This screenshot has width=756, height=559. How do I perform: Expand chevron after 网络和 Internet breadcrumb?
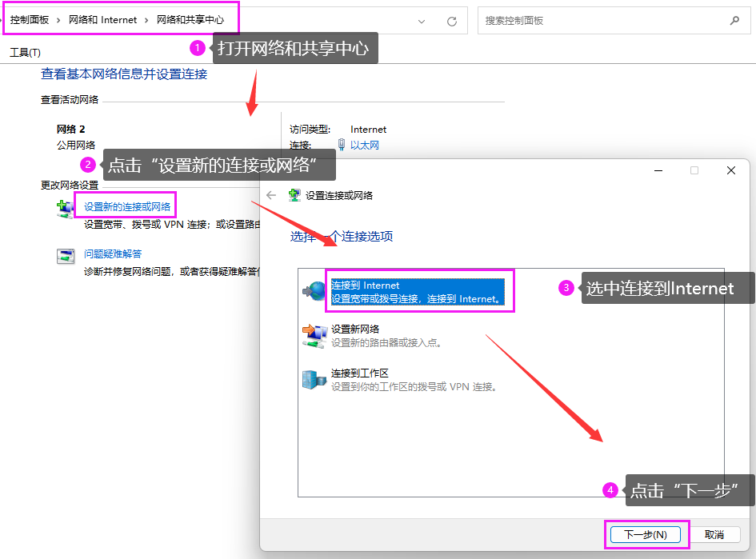pyautogui.click(x=146, y=20)
